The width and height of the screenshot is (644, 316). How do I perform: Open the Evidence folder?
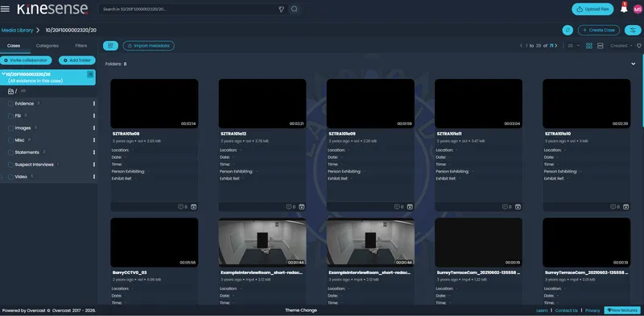click(24, 104)
